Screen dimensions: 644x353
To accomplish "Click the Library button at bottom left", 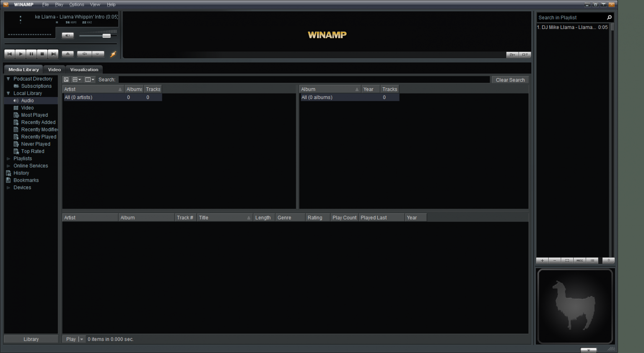I will pyautogui.click(x=31, y=339).
